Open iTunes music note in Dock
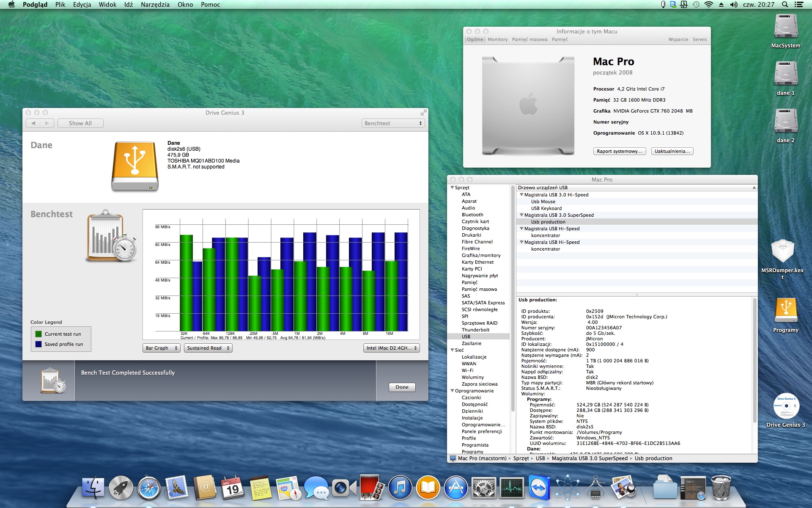 400,488
